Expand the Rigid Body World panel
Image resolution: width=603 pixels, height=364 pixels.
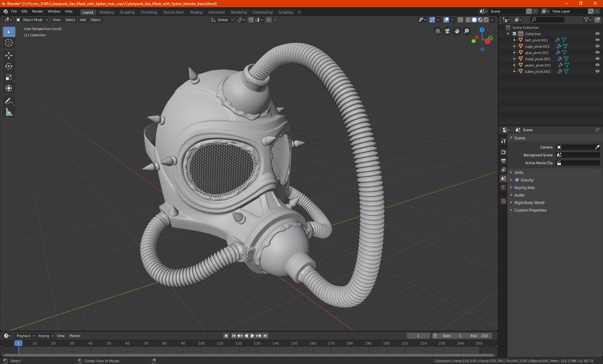(x=529, y=202)
